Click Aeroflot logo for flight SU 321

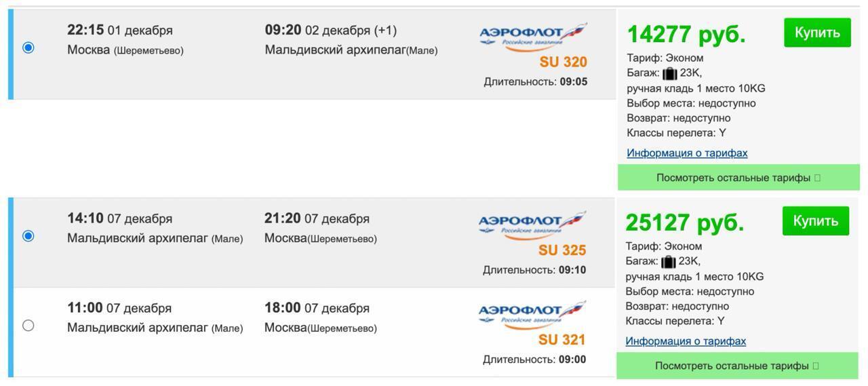[532, 315]
